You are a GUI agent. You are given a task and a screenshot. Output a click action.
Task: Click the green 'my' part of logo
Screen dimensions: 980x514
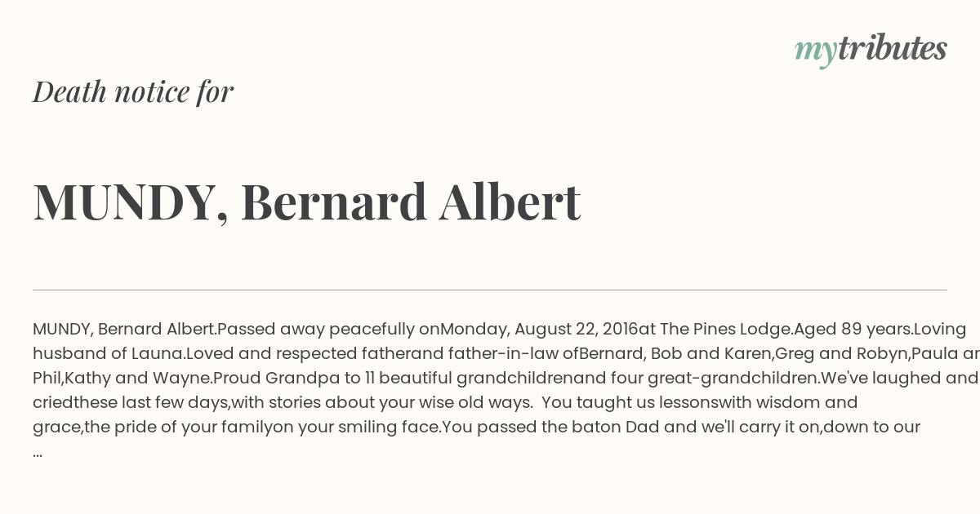point(815,53)
